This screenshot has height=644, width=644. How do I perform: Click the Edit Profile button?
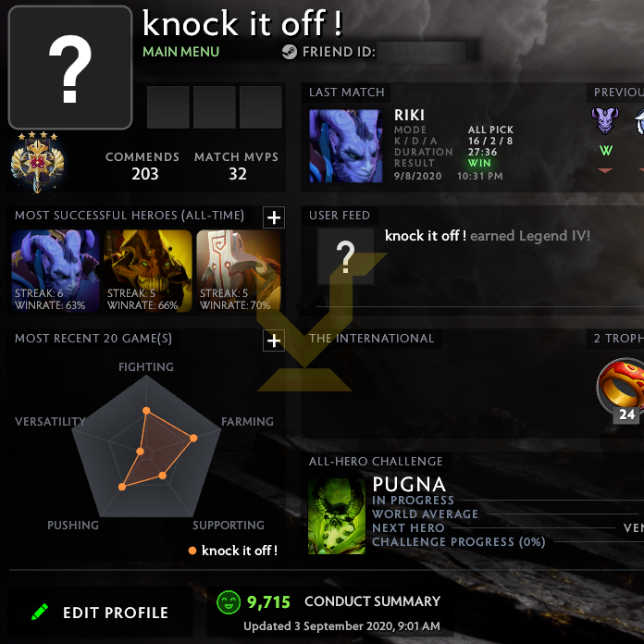[100, 613]
